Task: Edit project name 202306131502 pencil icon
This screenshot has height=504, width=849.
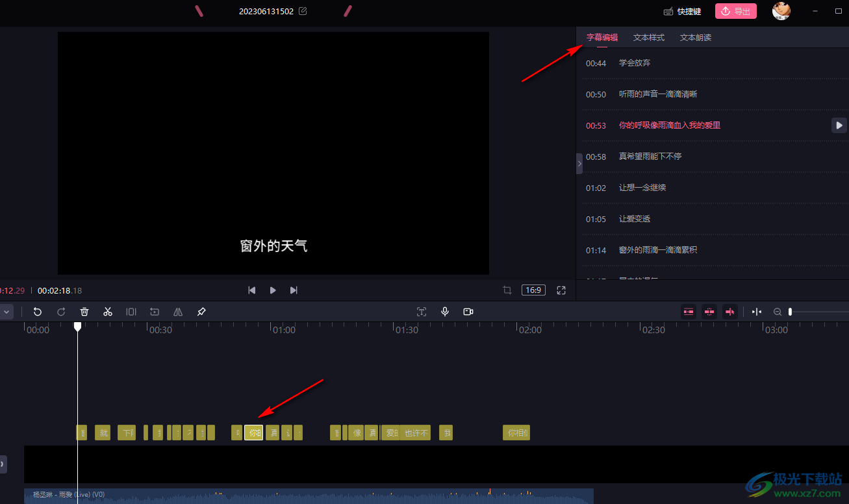Action: click(303, 11)
